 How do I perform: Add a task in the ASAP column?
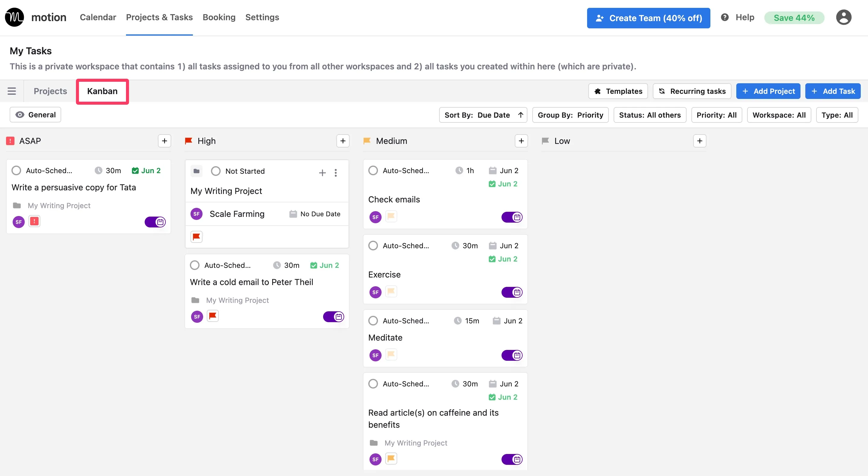point(165,141)
